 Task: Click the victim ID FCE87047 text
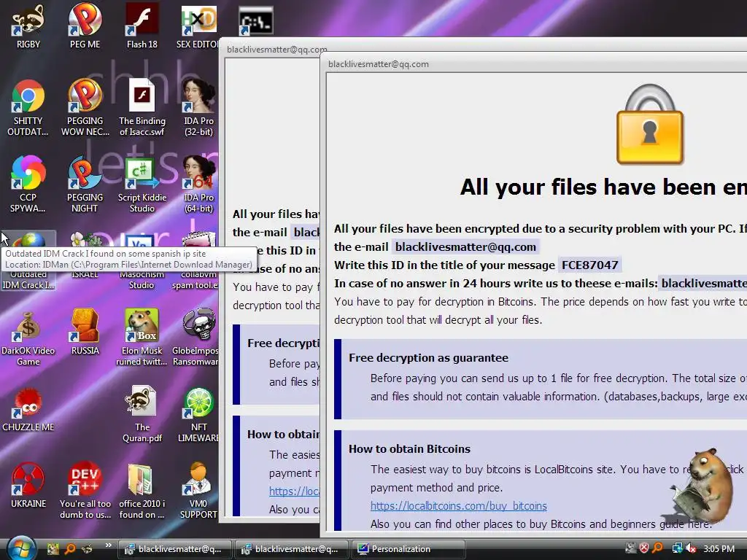click(x=589, y=265)
